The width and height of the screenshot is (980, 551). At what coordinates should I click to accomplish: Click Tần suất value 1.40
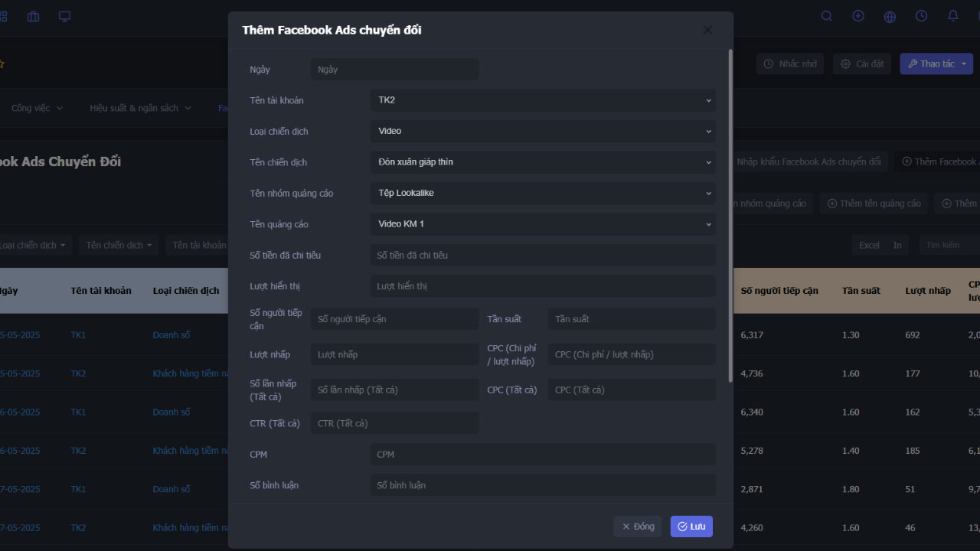851,451
